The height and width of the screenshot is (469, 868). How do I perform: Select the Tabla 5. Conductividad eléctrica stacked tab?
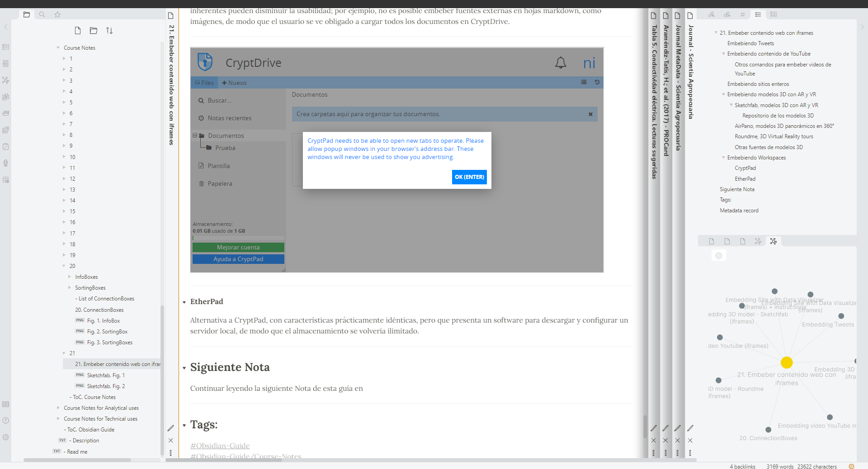click(x=654, y=102)
